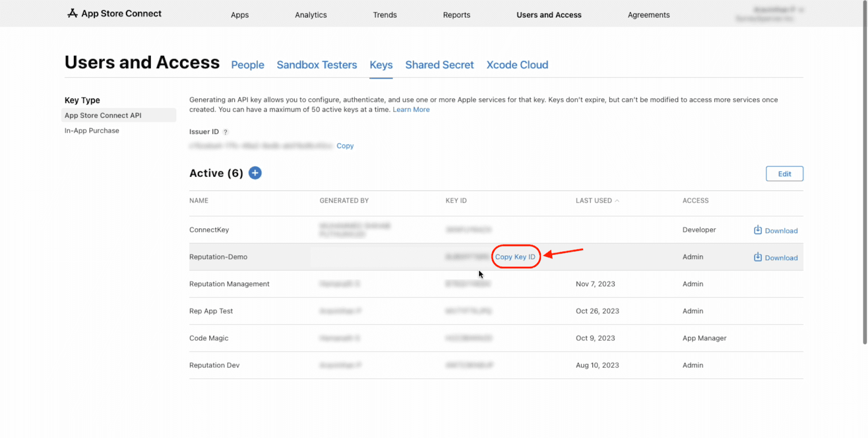Switch to the People tab
Viewport: 868px width, 439px height.
[247, 65]
